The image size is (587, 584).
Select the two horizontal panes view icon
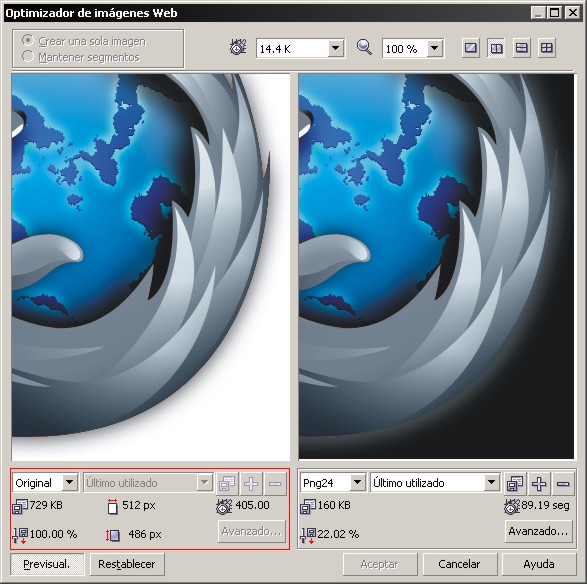(521, 48)
